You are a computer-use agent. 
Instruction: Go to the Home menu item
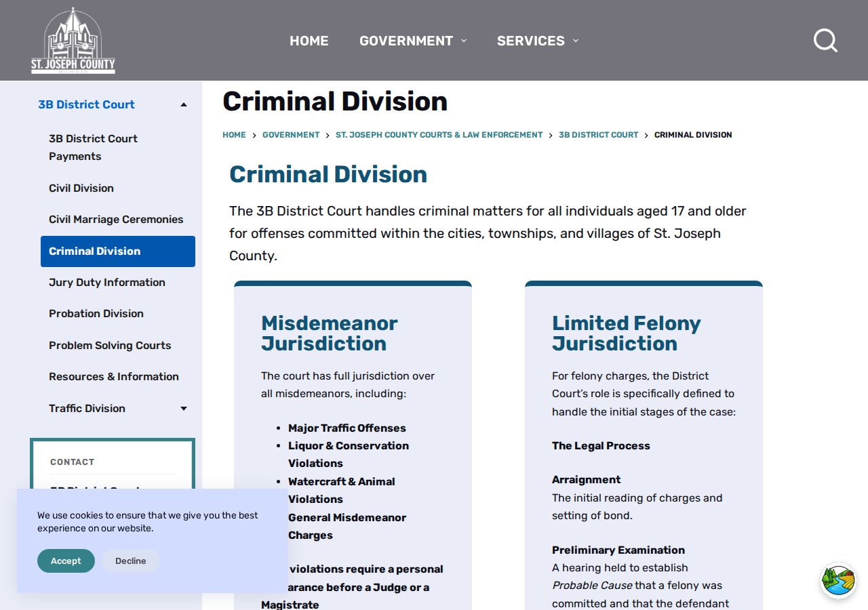pyautogui.click(x=309, y=41)
